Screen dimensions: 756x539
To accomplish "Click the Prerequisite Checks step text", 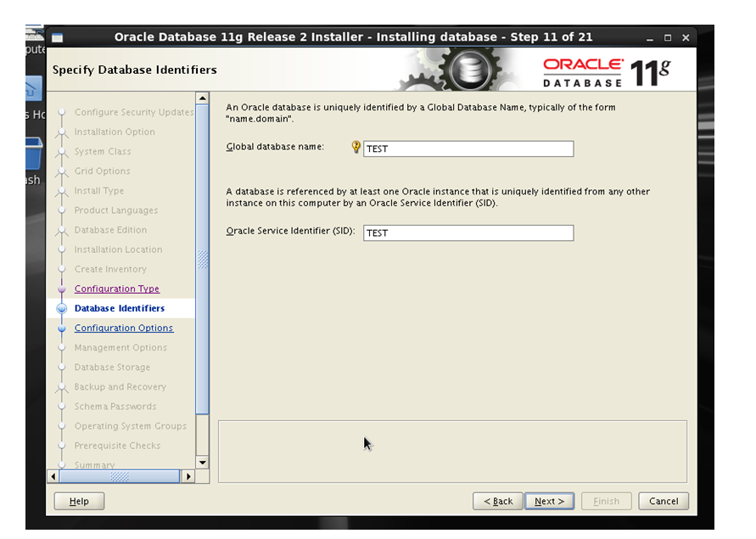I will pyautogui.click(x=117, y=446).
